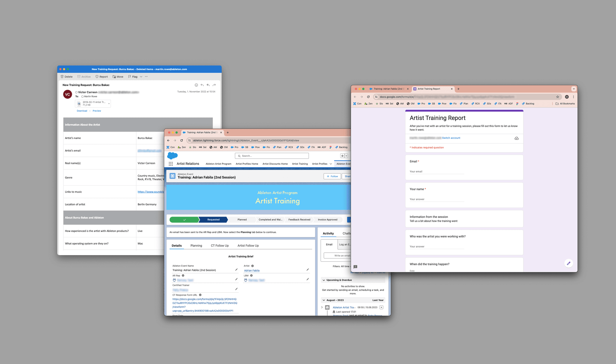Expand the 2019-02-11 attachment options
The width and height of the screenshot is (616, 364).
[x=109, y=103]
